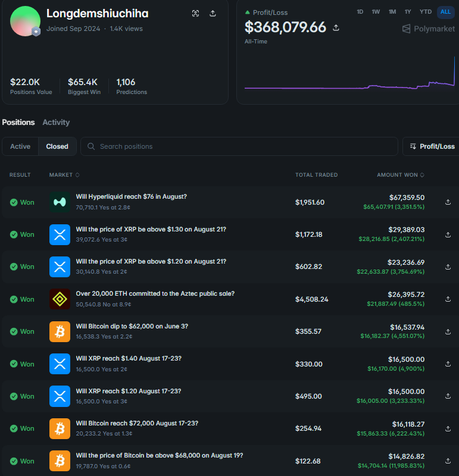Sort by the Amount Won column
Viewport: 459px width, 476px height.
[401, 175]
